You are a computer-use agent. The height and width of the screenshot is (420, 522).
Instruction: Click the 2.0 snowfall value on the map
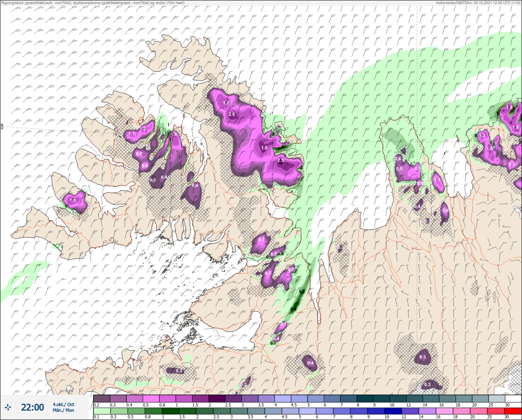click(232, 115)
